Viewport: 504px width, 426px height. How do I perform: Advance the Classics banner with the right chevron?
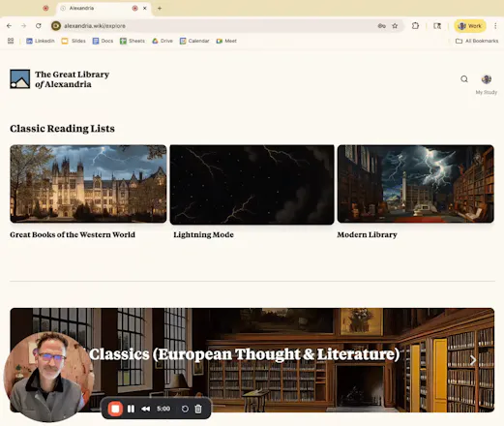click(x=473, y=360)
